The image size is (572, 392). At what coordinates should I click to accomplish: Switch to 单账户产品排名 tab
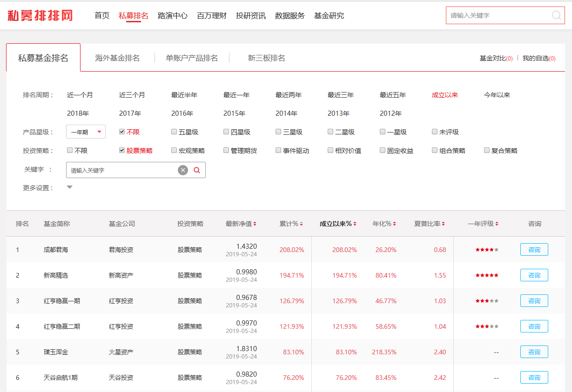(x=192, y=58)
